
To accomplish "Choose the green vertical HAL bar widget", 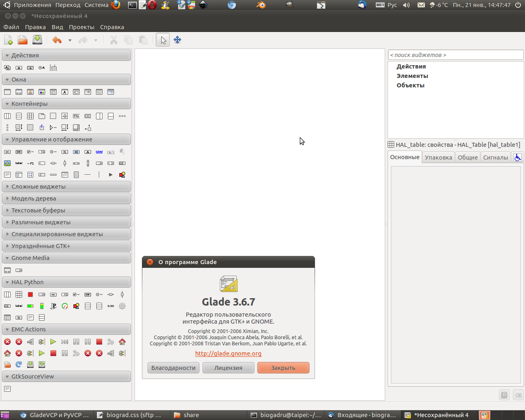I will click(x=42, y=306).
